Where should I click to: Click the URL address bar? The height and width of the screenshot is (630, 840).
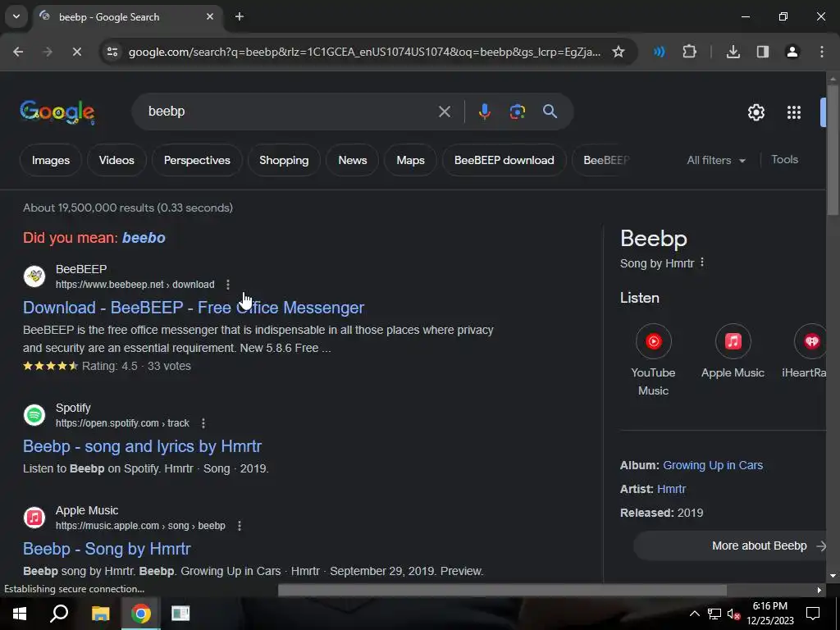[364, 52]
